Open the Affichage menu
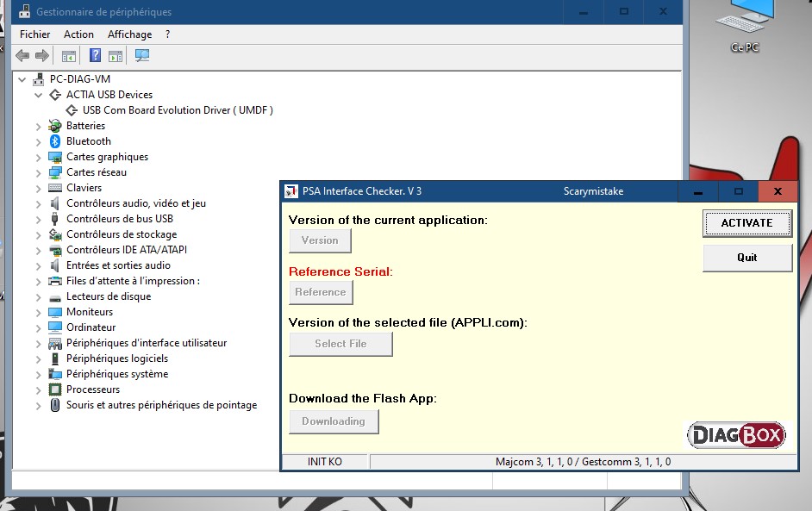Viewport: 812px width, 511px height. click(129, 34)
